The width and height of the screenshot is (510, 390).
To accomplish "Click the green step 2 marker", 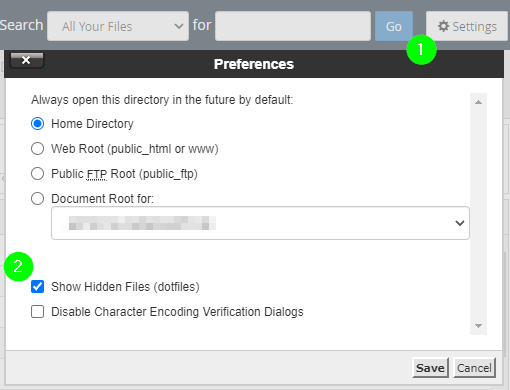I will click(x=18, y=266).
